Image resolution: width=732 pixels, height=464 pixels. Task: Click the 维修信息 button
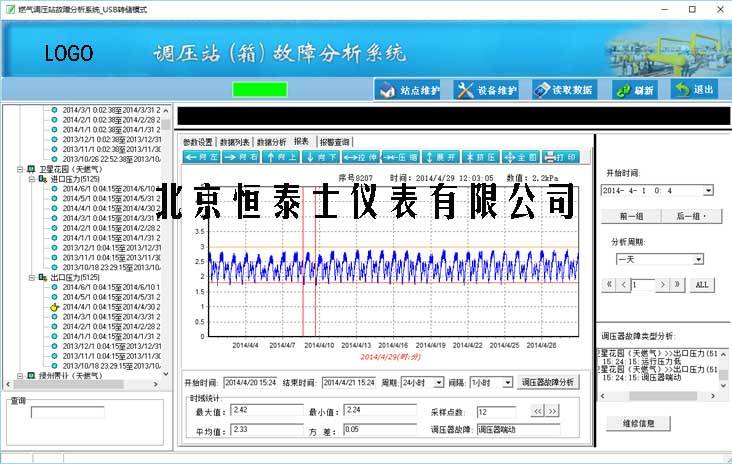click(x=638, y=423)
